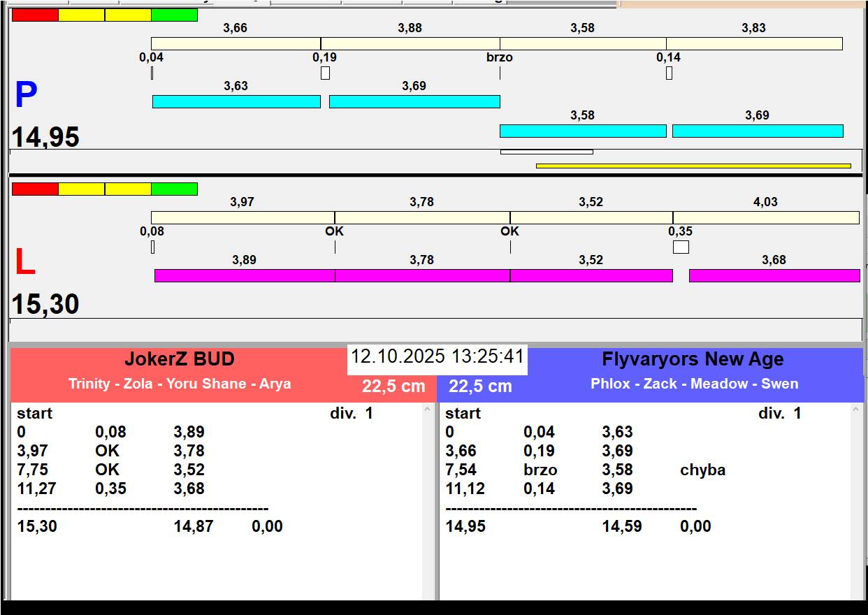Click the 0,35 pass value in JokerZ table
868x615 pixels.
click(110, 489)
